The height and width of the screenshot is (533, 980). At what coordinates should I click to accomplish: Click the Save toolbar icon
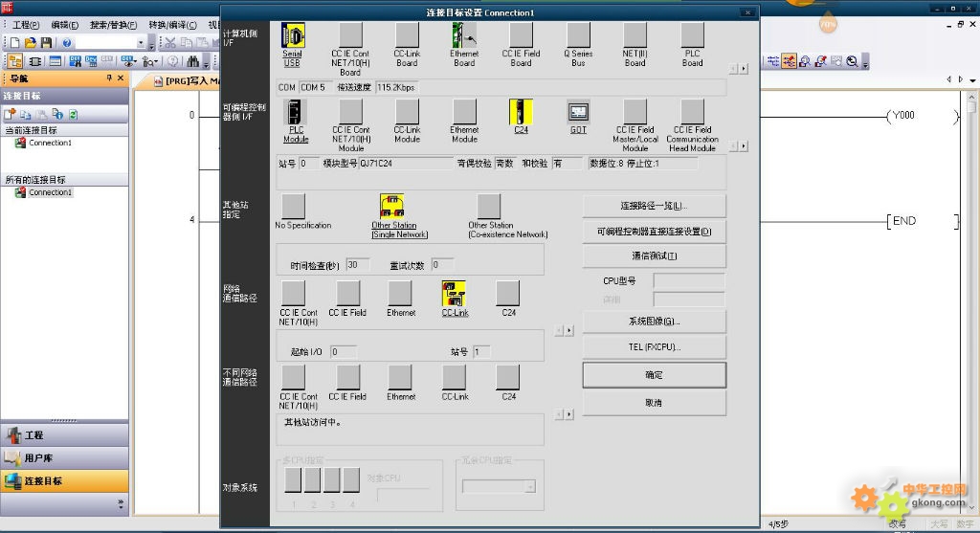point(46,42)
